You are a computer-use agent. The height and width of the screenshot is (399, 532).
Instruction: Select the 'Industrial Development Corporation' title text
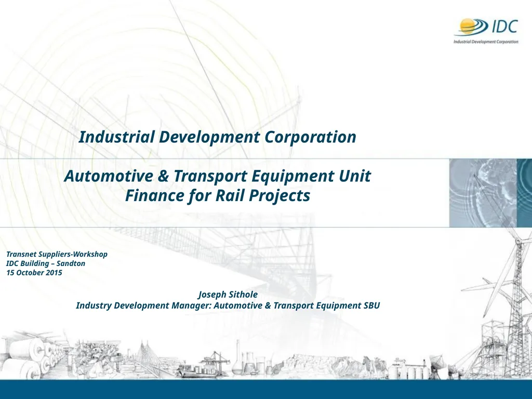coord(218,137)
